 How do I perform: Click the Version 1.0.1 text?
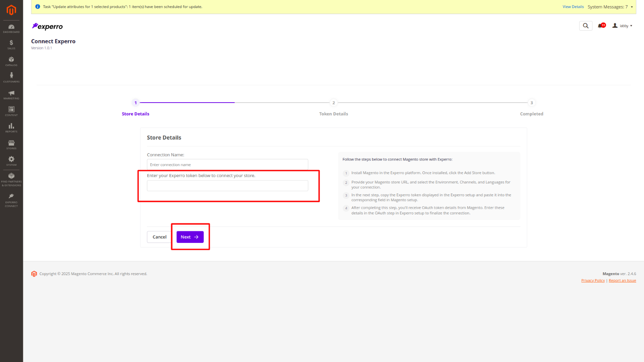[41, 48]
